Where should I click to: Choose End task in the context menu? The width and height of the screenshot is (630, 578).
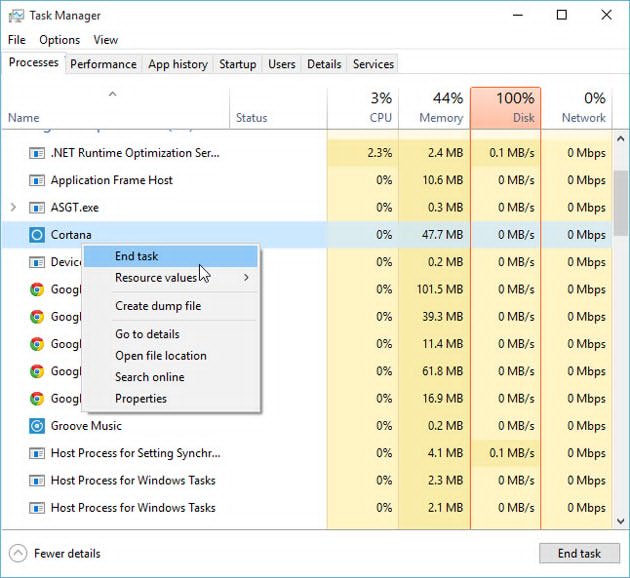click(x=171, y=256)
